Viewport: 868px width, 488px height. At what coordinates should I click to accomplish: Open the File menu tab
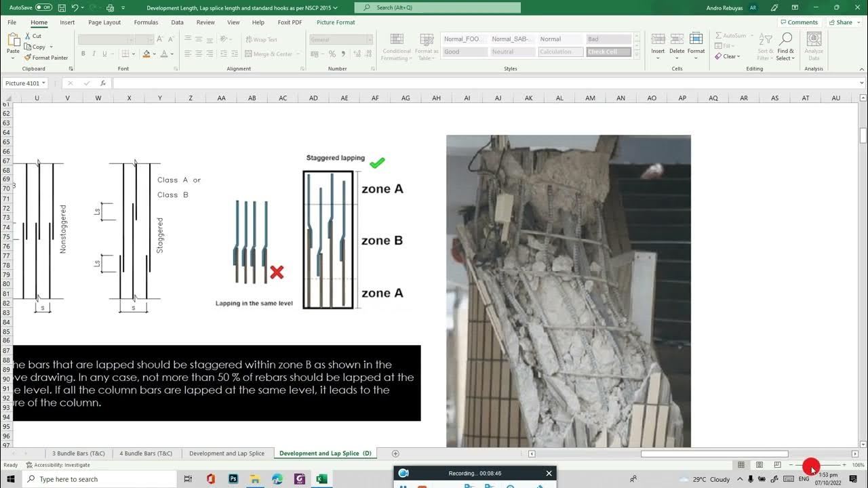coord(12,22)
